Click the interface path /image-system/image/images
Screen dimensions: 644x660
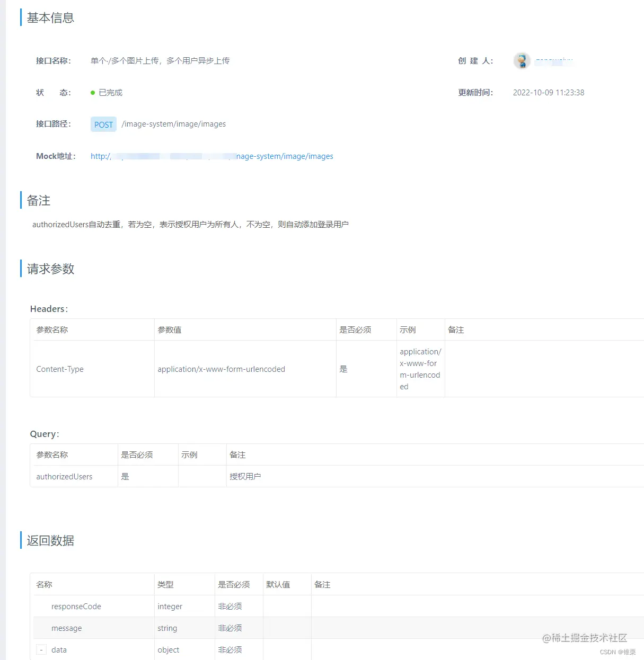pos(173,123)
